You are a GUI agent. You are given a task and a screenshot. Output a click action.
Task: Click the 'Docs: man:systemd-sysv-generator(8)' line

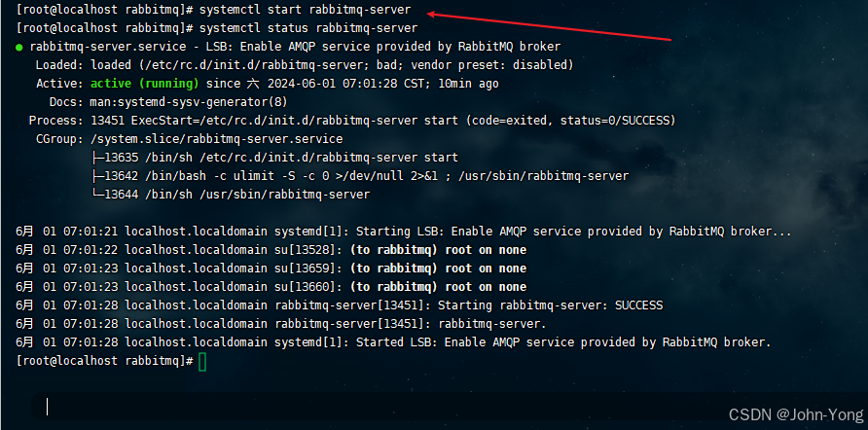click(x=168, y=102)
